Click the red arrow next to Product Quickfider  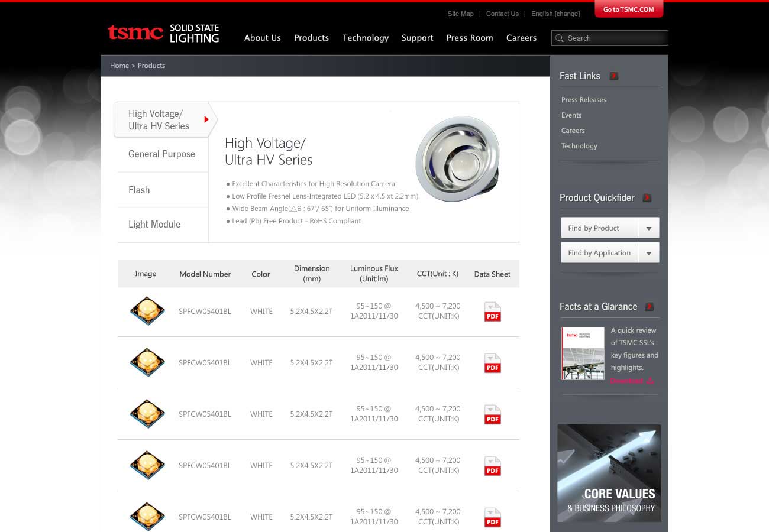[647, 198]
